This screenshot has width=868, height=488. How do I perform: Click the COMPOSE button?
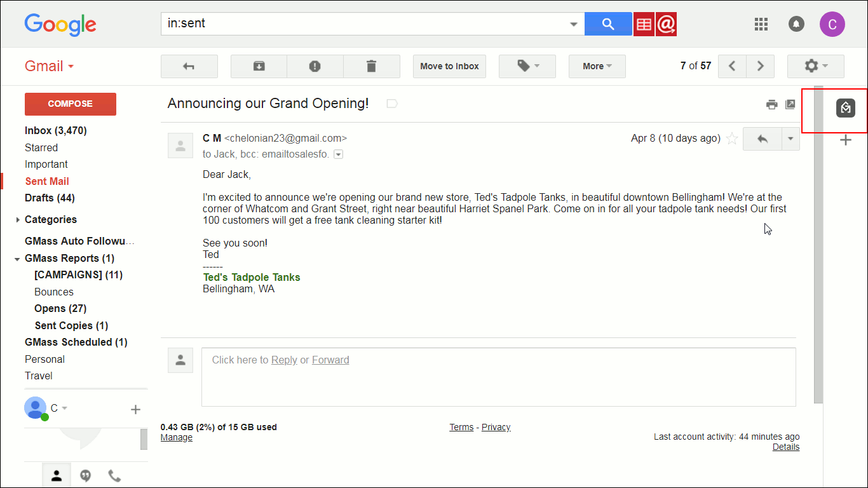[x=70, y=104]
